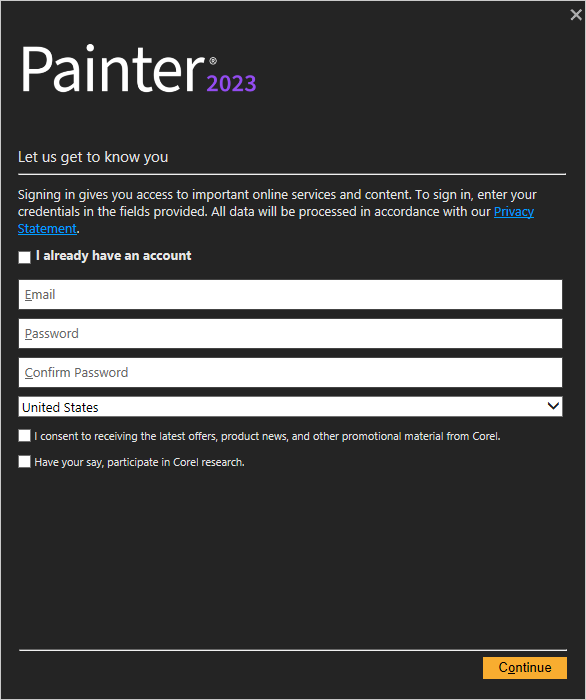Expand country list via chevron arrow

pos(553,406)
